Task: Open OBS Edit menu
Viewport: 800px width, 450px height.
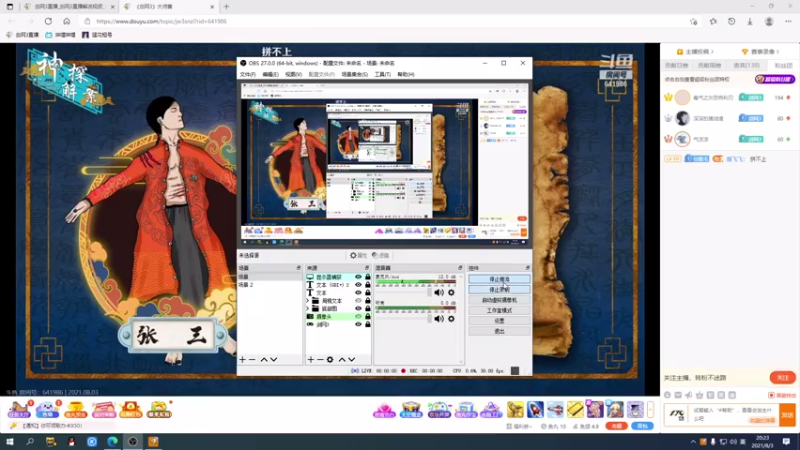Action: coord(270,74)
